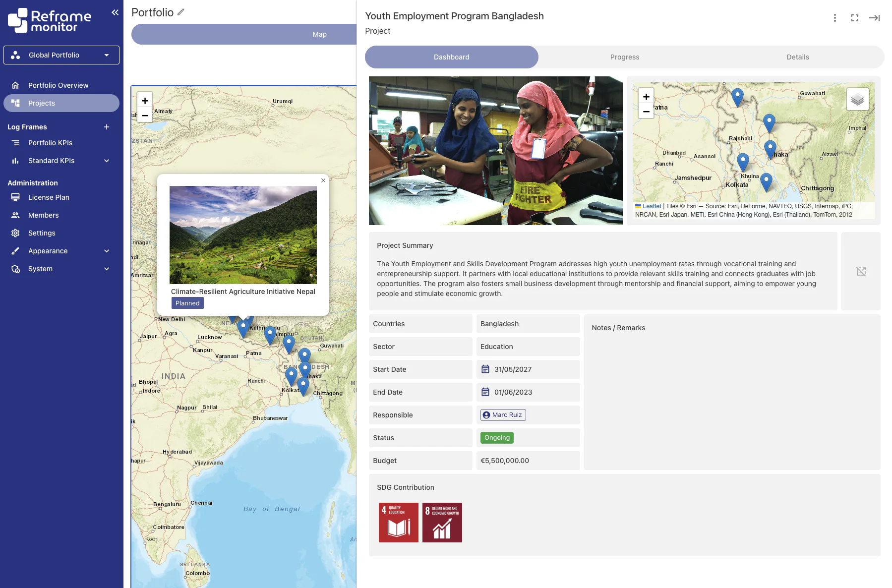Zoom out on the project dashboard map
The height and width of the screenshot is (588, 892).
click(x=646, y=111)
